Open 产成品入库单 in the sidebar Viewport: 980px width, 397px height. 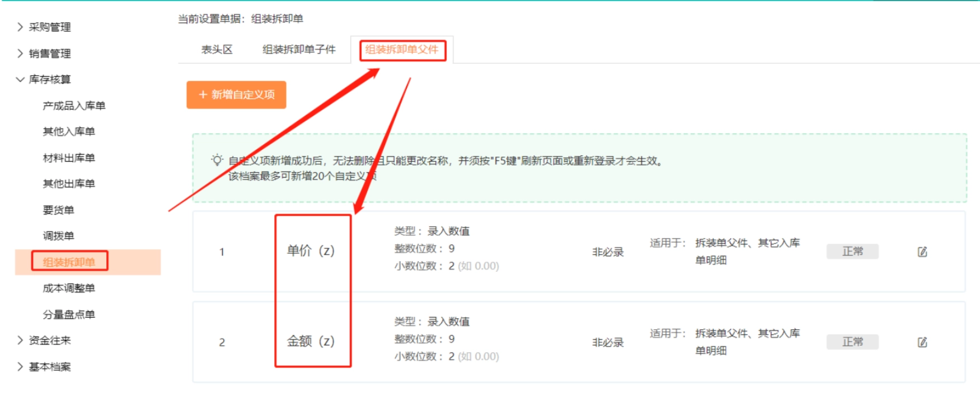tap(74, 106)
